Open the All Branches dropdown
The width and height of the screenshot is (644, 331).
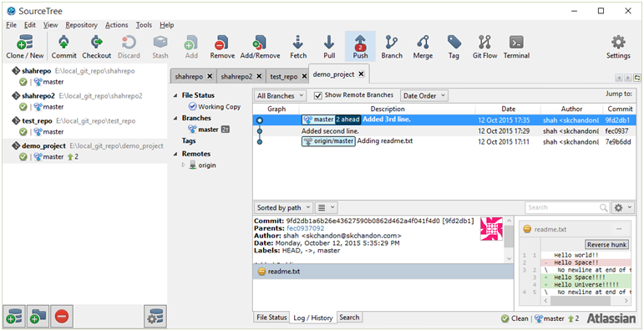pos(280,96)
